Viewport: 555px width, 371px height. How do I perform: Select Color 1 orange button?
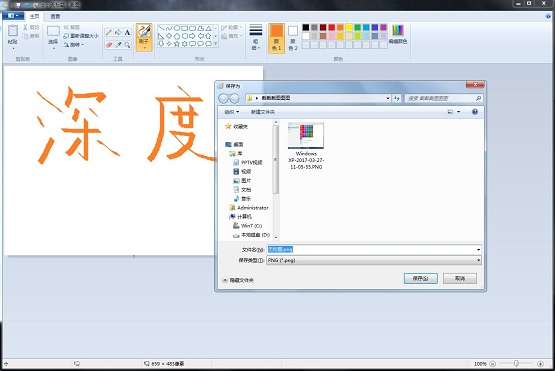tap(276, 38)
